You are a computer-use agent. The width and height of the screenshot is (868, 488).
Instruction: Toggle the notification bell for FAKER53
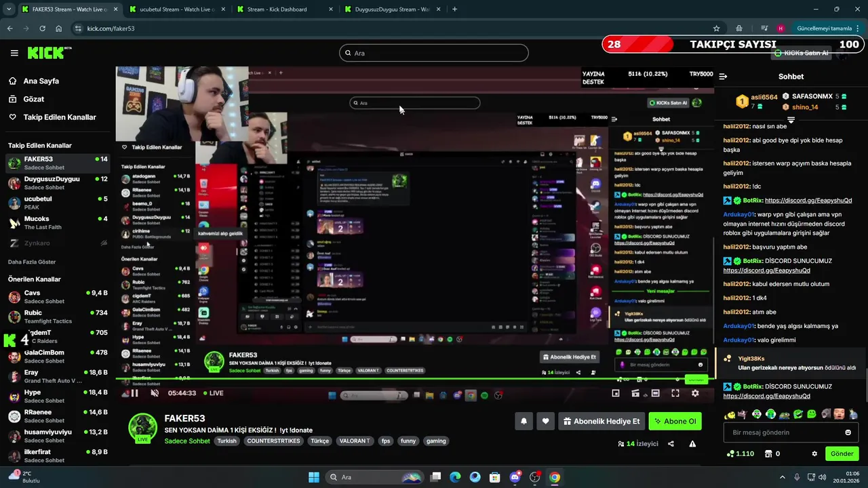tap(524, 421)
